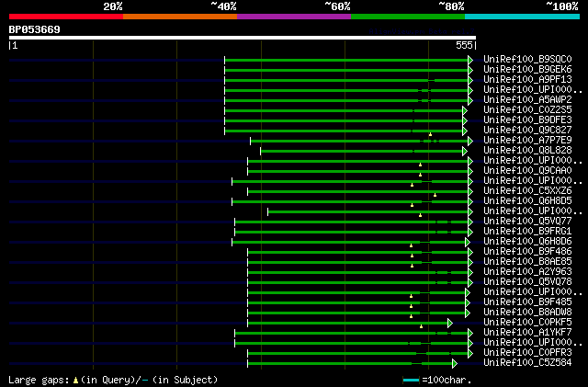Click the direction arrowhead on the C0Z2S5 row
This screenshot has width=588, height=387.
point(465,110)
